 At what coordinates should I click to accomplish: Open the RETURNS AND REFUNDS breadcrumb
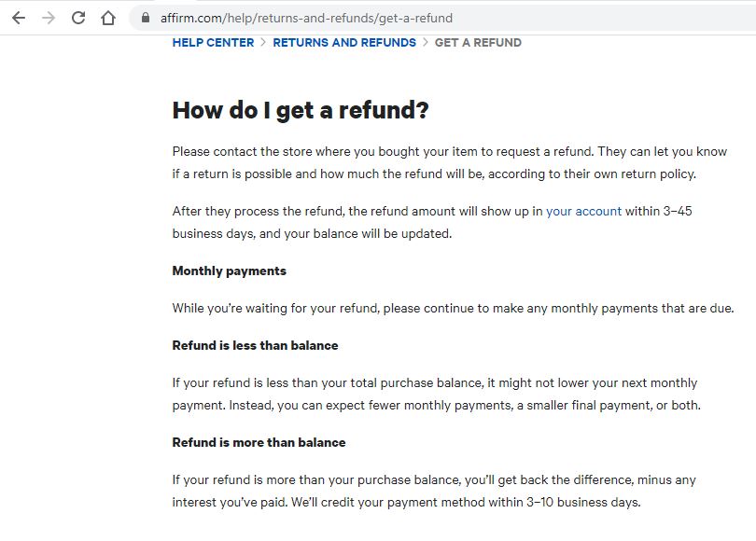coord(344,42)
